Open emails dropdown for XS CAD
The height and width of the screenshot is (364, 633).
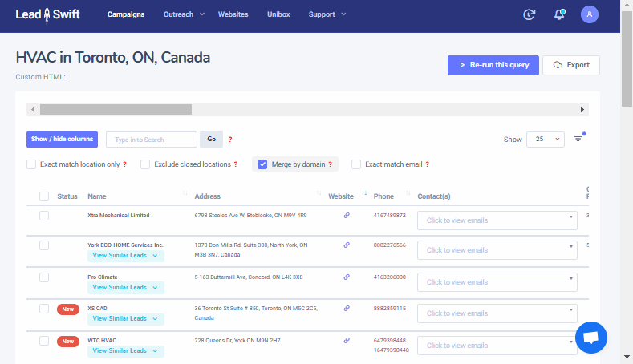(497, 313)
